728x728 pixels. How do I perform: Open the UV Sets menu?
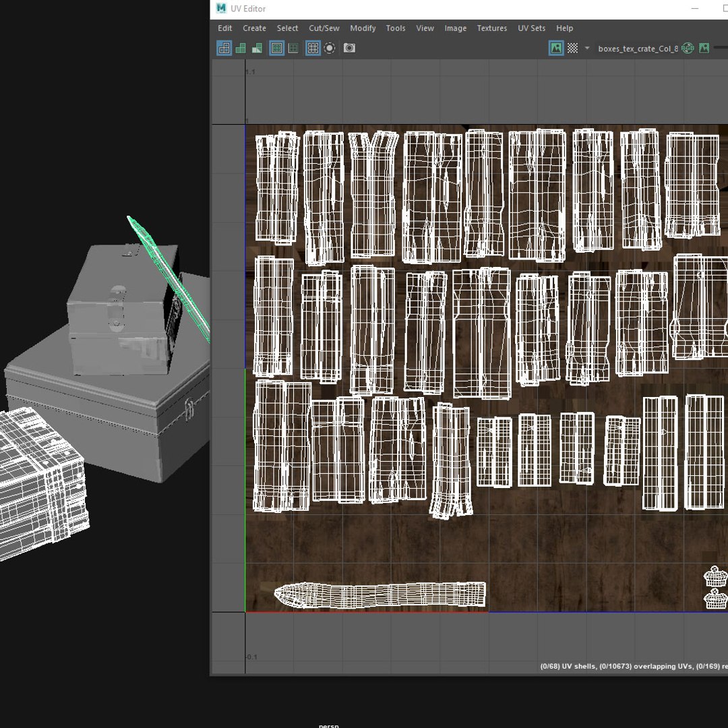(532, 28)
